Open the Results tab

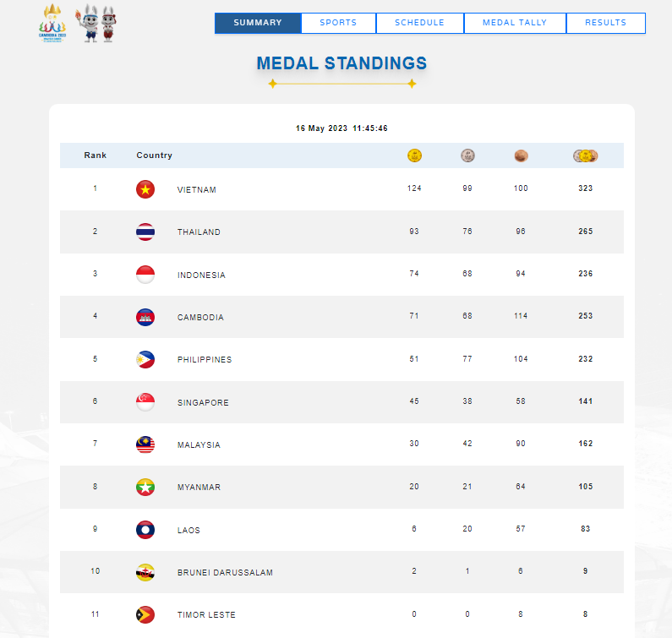pyautogui.click(x=606, y=23)
